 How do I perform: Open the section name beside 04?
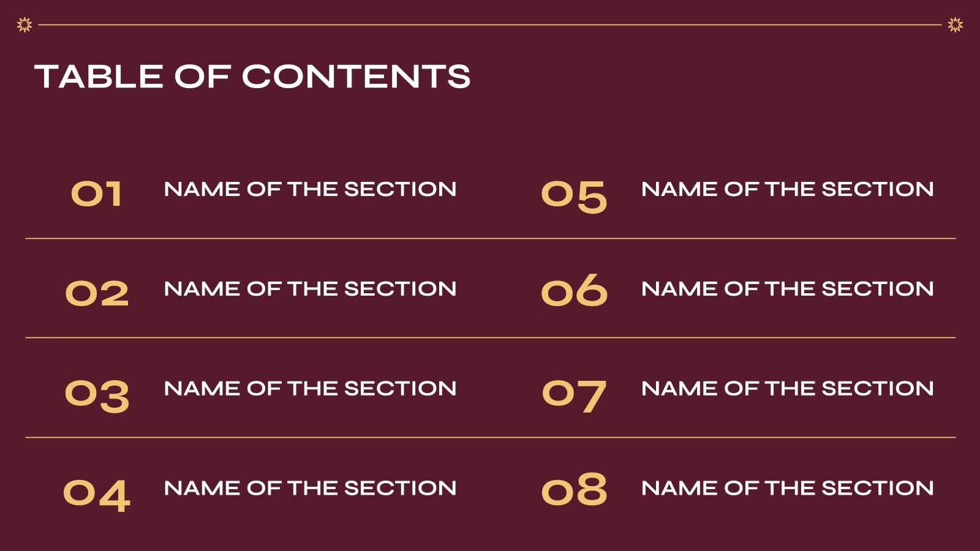click(310, 488)
